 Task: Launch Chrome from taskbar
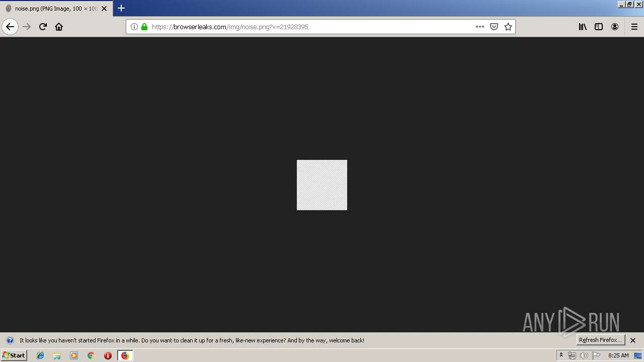click(91, 355)
